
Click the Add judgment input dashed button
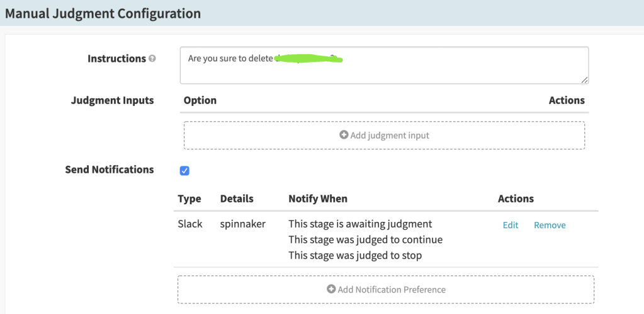pyautogui.click(x=384, y=135)
